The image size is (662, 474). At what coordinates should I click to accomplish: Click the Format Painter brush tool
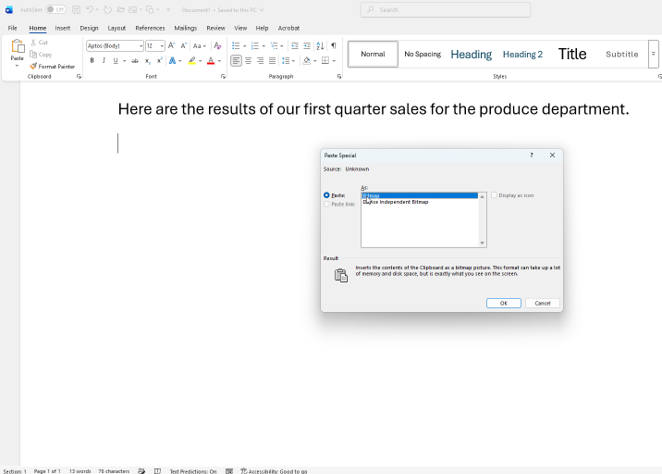(x=52, y=66)
